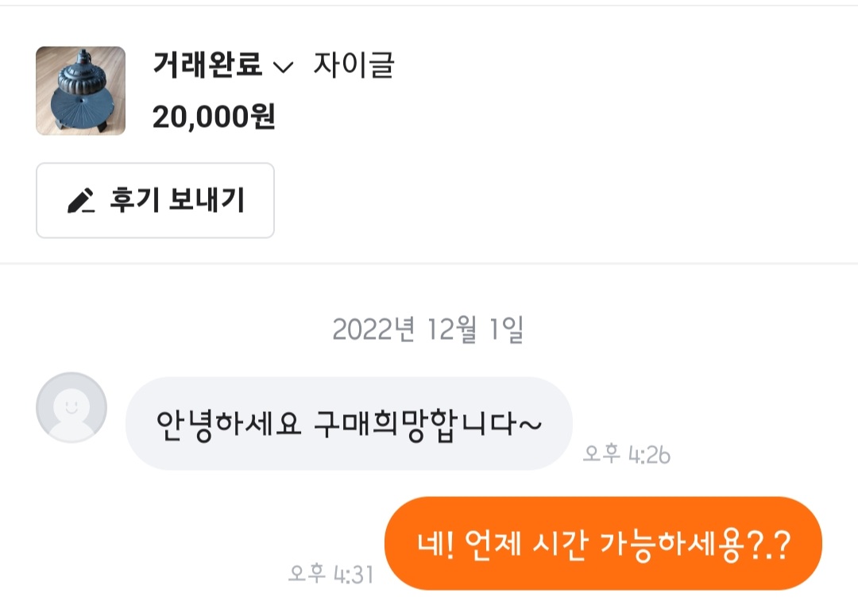The width and height of the screenshot is (858, 616).
Task: Select the gray 안녕하세요 message bubble
Action: 349,423
